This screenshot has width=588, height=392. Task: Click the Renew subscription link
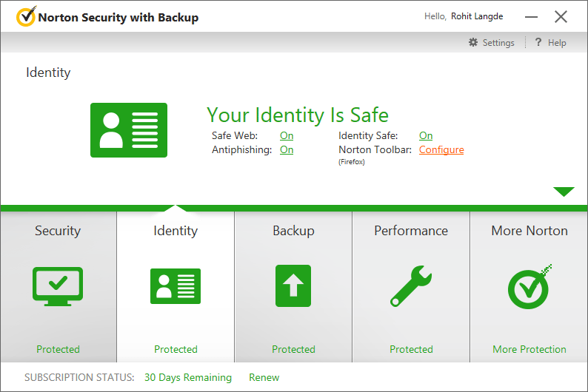264,377
